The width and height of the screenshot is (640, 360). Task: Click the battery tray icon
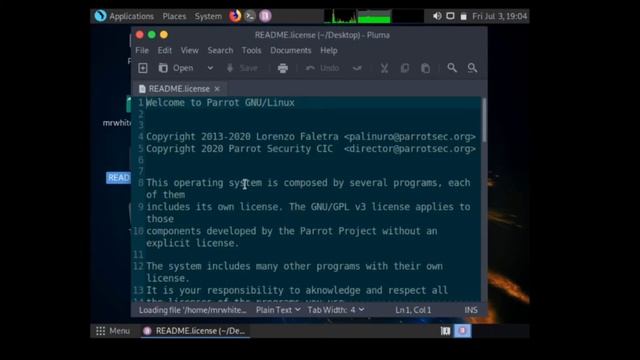[464, 16]
